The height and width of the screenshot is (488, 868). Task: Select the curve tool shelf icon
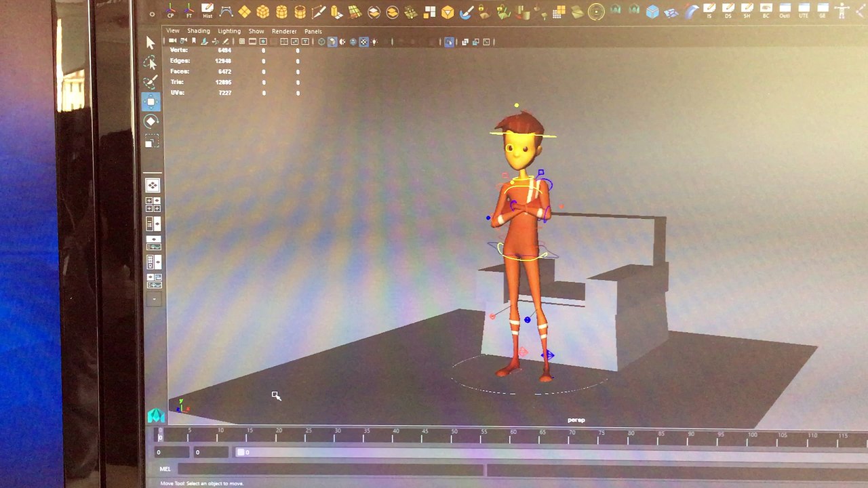tap(226, 12)
